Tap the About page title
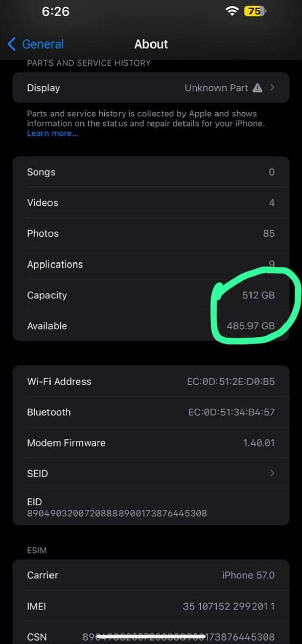 click(x=151, y=44)
